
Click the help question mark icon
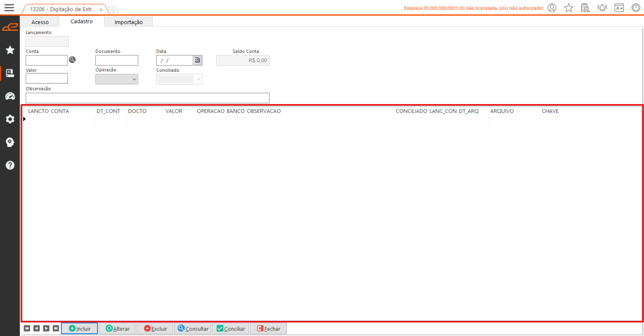click(x=10, y=165)
